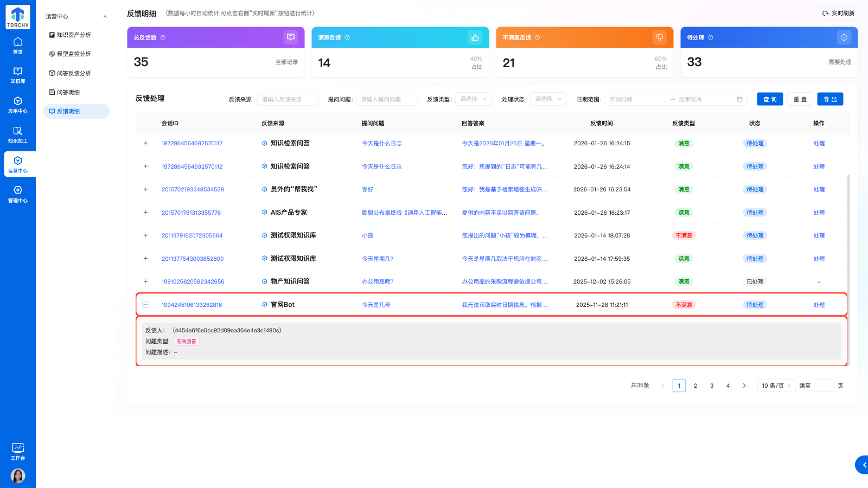Click the thumbs-up icon on 满意反馈 card

point(475,37)
